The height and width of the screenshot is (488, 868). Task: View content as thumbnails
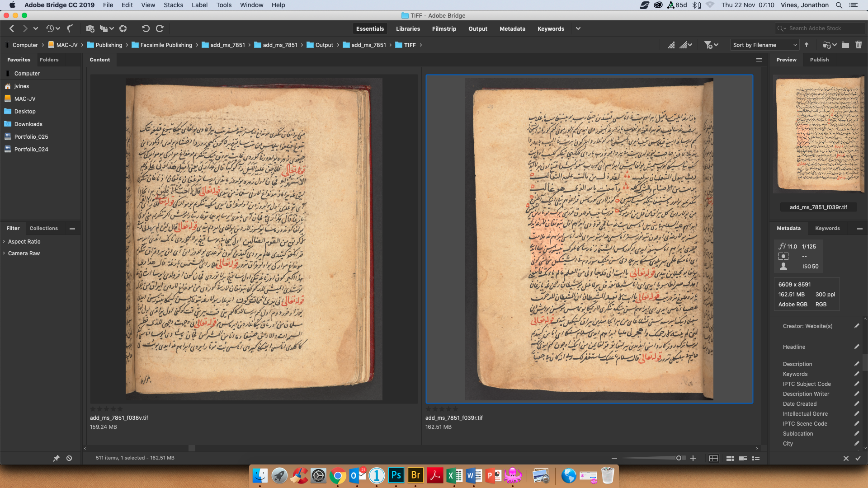[730, 458]
